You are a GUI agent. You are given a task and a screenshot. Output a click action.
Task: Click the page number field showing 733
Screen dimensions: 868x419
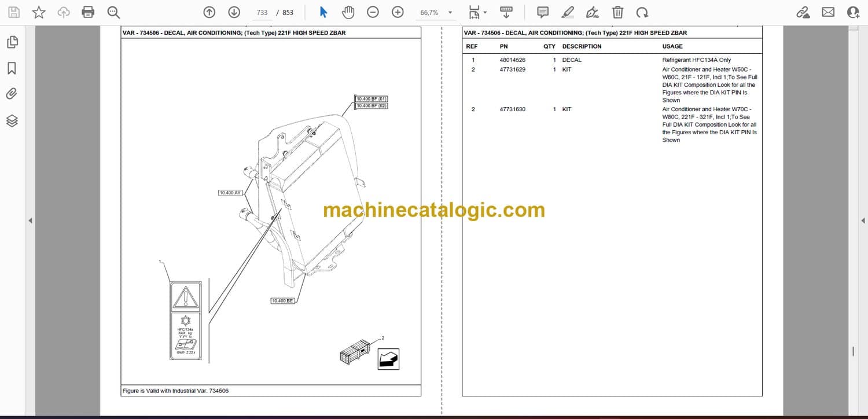[x=262, y=12]
